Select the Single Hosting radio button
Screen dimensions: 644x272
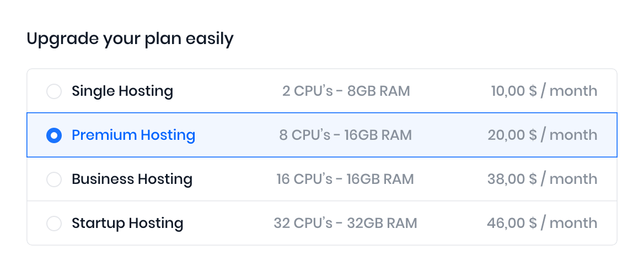coord(54,91)
